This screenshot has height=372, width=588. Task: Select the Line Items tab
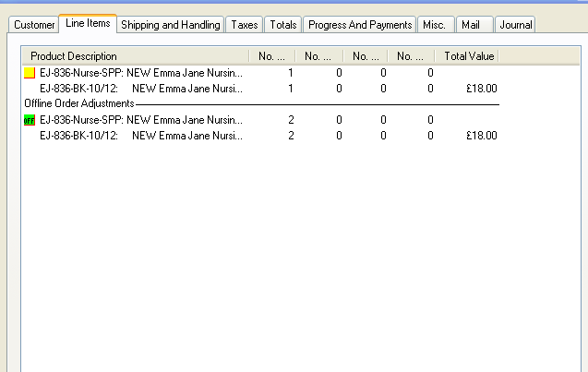click(88, 23)
